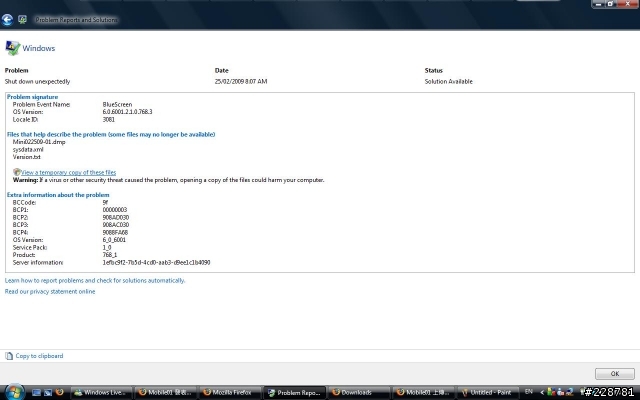The height and width of the screenshot is (400, 640).
Task: Go back using the blue arrow button
Action: coord(7,20)
